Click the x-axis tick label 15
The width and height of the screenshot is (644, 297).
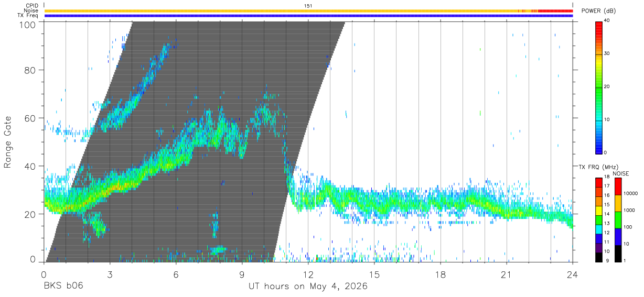tap(374, 274)
